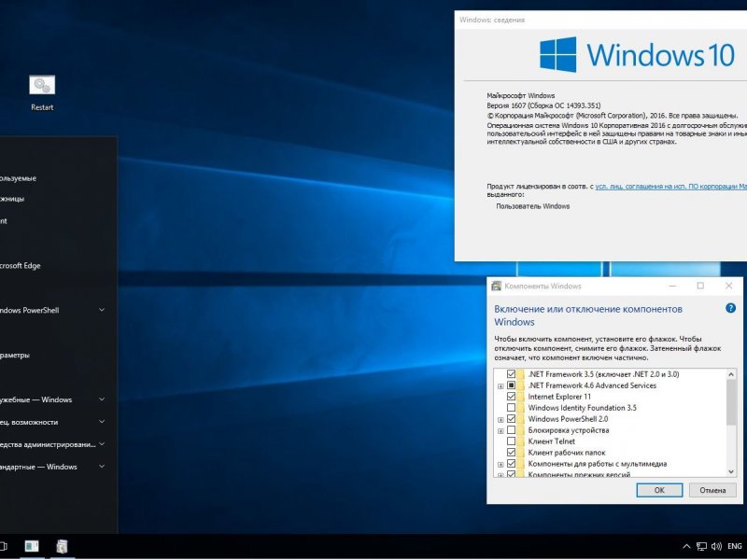Open the license agreement link in winver
Screen dimensions: 747x560
click(x=670, y=187)
